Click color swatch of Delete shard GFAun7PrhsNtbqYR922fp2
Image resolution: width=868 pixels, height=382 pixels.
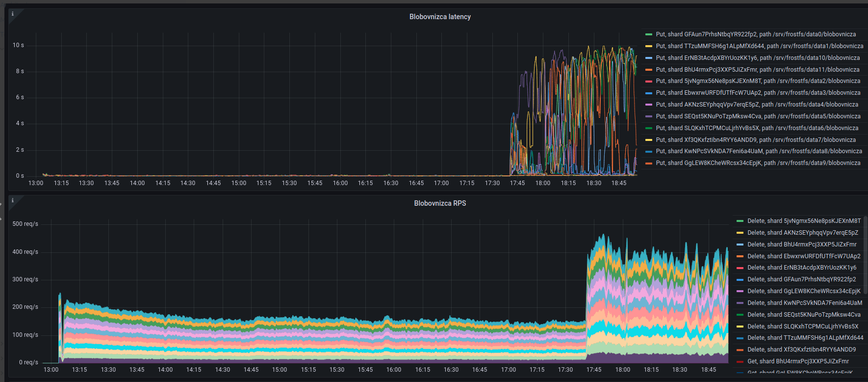click(x=740, y=279)
